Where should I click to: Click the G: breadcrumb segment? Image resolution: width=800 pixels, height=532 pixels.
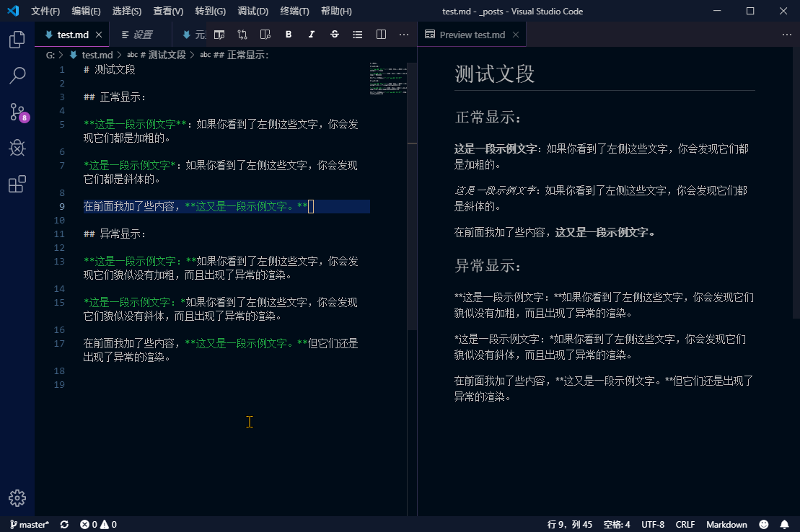50,55
